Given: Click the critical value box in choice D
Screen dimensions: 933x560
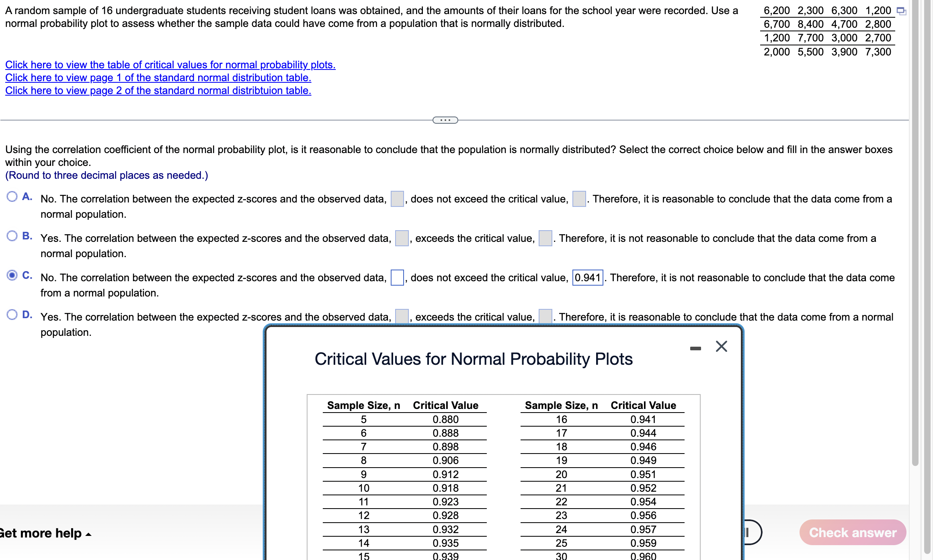Looking at the screenshot, I should (545, 316).
